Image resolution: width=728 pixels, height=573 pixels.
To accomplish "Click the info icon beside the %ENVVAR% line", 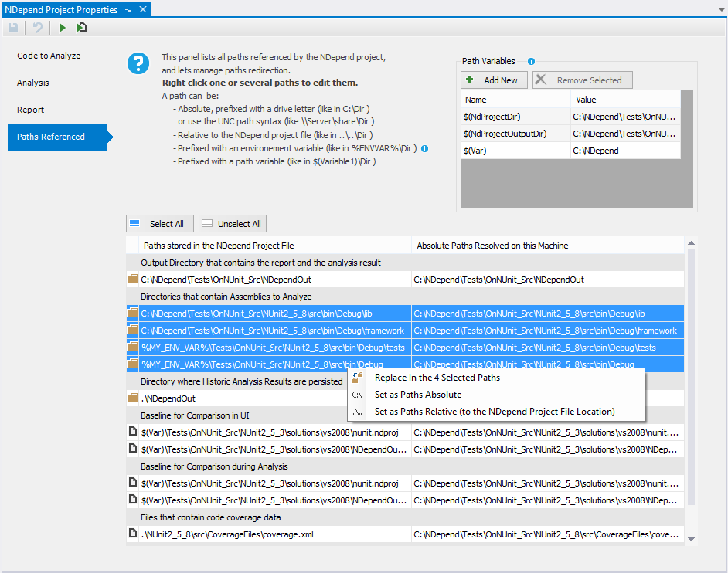I will (x=424, y=148).
